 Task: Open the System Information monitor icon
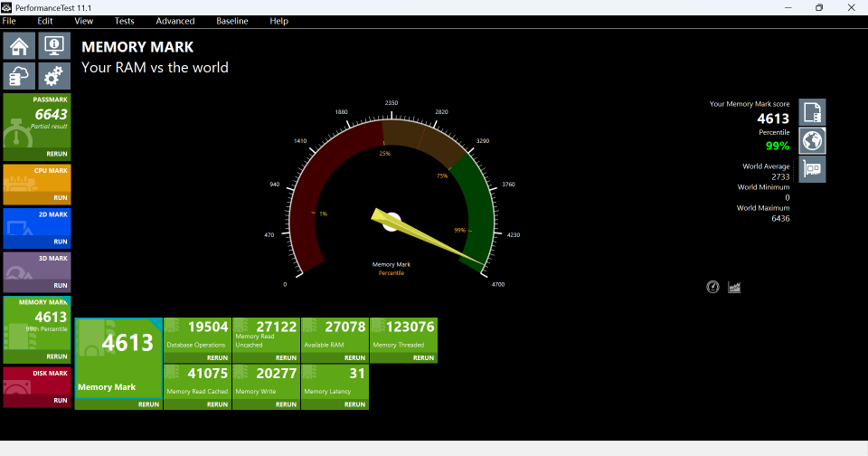(x=53, y=46)
